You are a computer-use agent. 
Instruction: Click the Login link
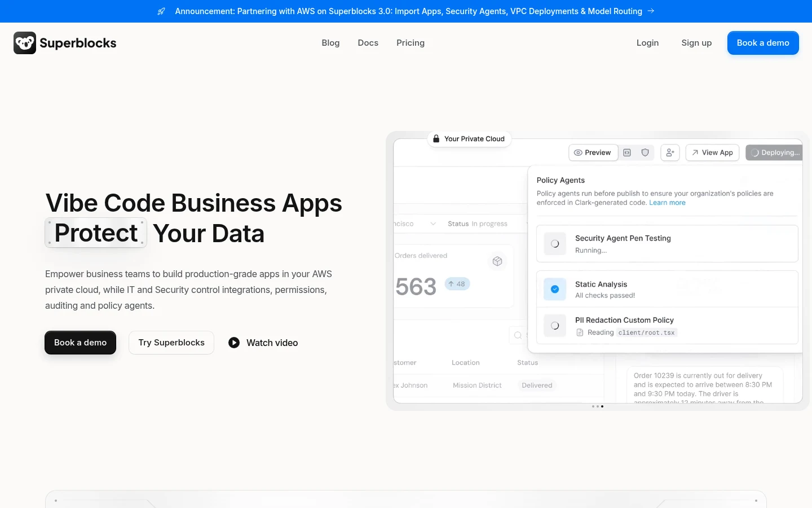tap(647, 43)
